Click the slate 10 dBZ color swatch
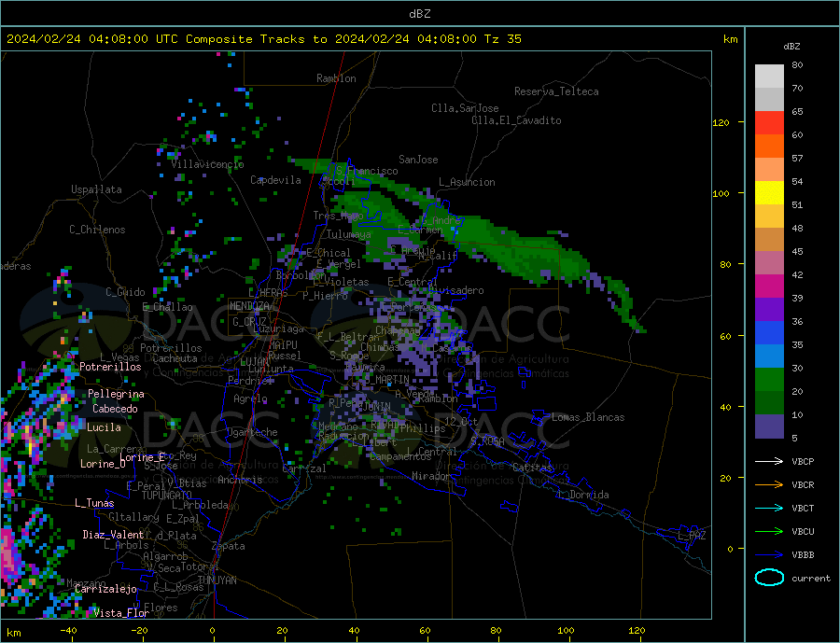The image size is (840, 643). [769, 426]
